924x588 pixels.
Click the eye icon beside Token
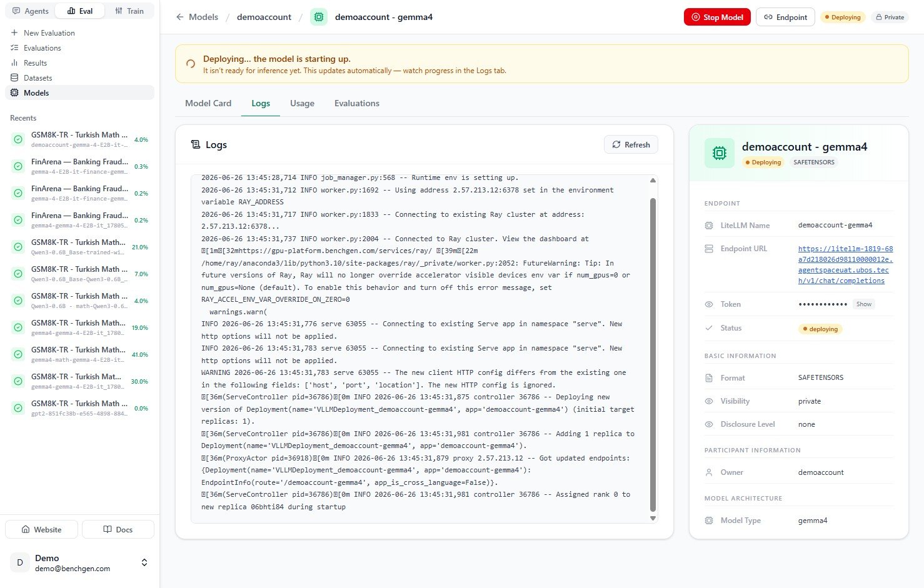coord(709,304)
